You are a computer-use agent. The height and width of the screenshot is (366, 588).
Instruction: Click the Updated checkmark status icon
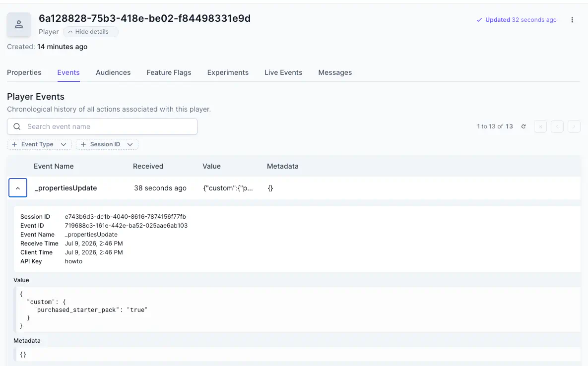pos(479,20)
